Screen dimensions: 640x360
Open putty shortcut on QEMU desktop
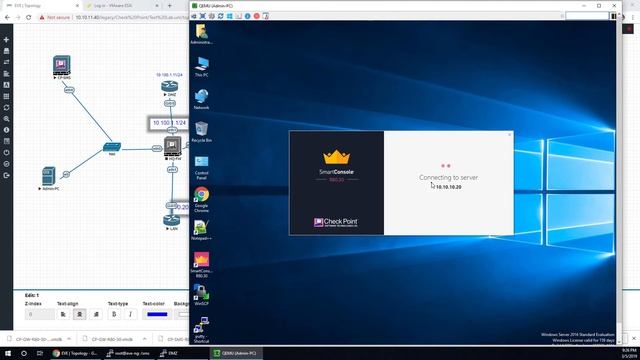pyautogui.click(x=201, y=329)
